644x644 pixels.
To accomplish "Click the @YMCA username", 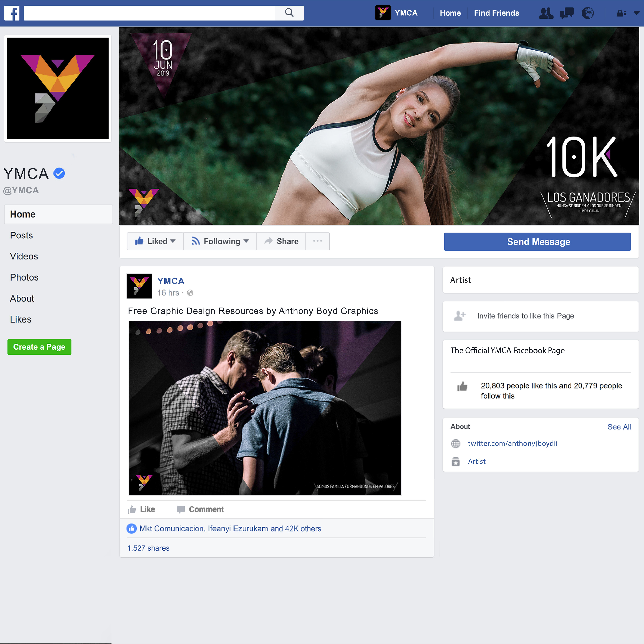I will click(x=21, y=190).
